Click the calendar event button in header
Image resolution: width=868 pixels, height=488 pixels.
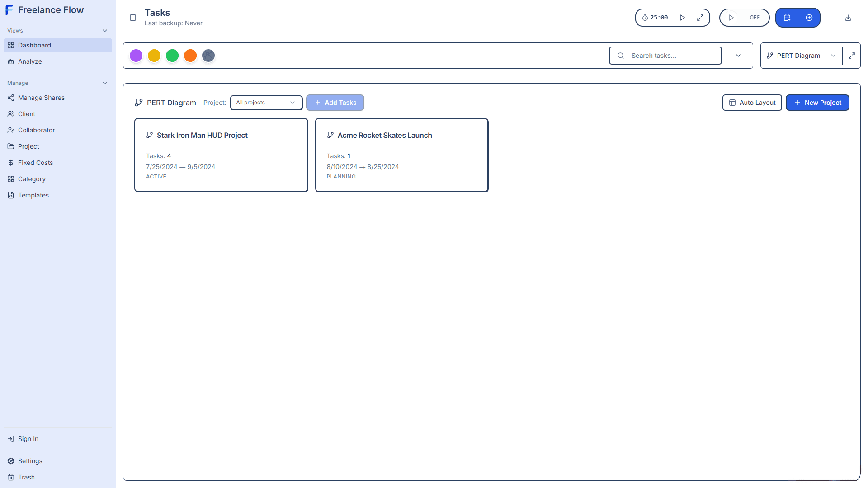click(x=787, y=18)
